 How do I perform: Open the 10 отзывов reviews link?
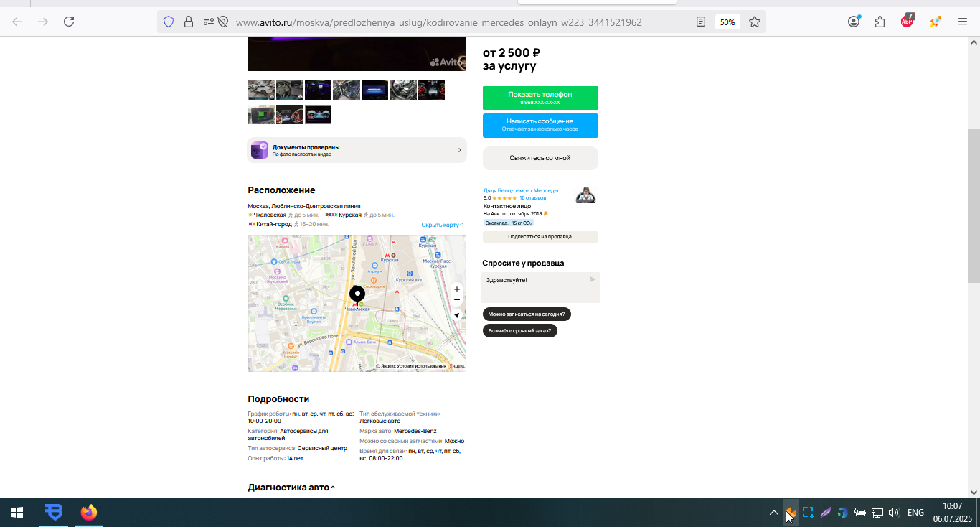tap(533, 198)
